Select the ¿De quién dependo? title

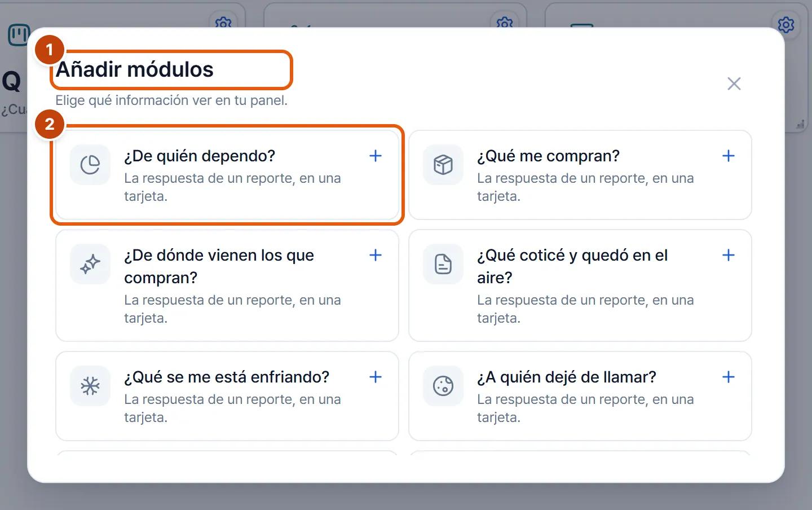(200, 156)
